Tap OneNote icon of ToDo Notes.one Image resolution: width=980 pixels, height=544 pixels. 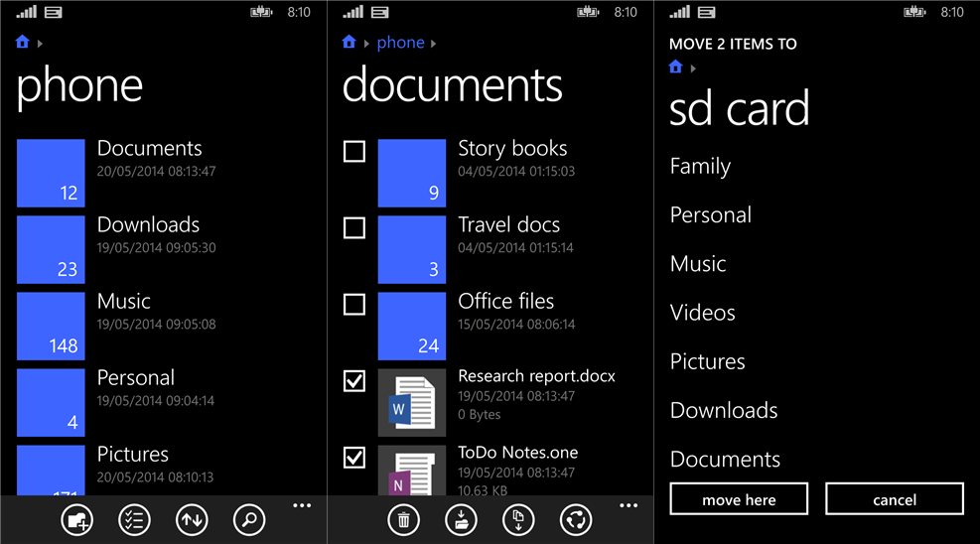412,471
